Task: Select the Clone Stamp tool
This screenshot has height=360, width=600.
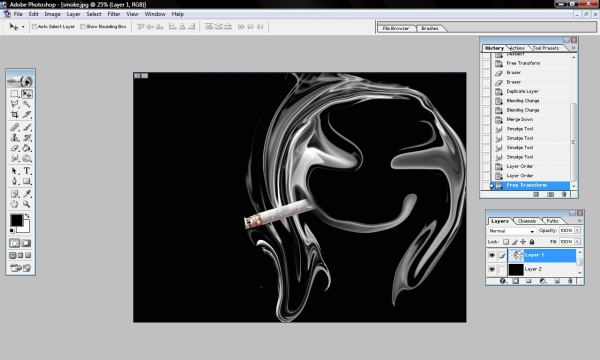Action: click(15, 137)
